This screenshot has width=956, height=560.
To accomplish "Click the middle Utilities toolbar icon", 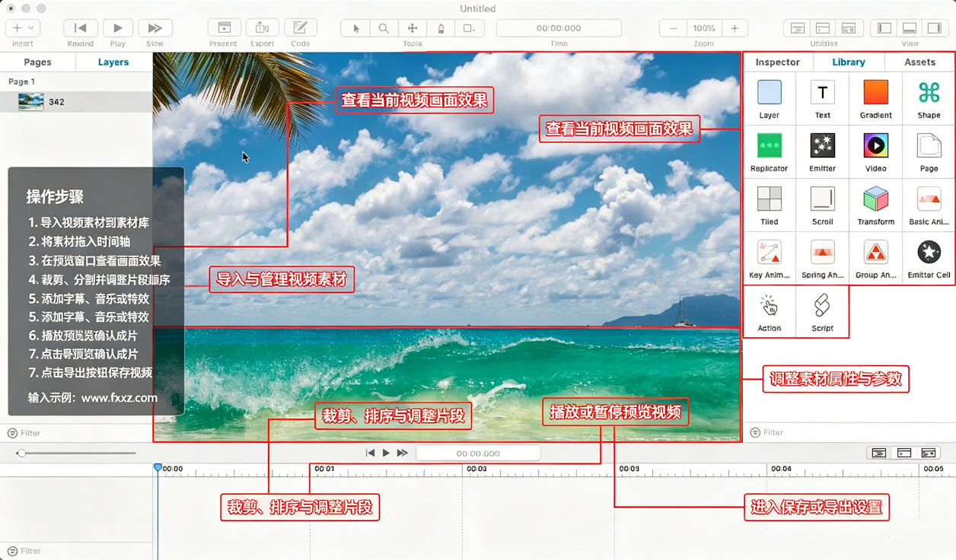I will (x=823, y=28).
